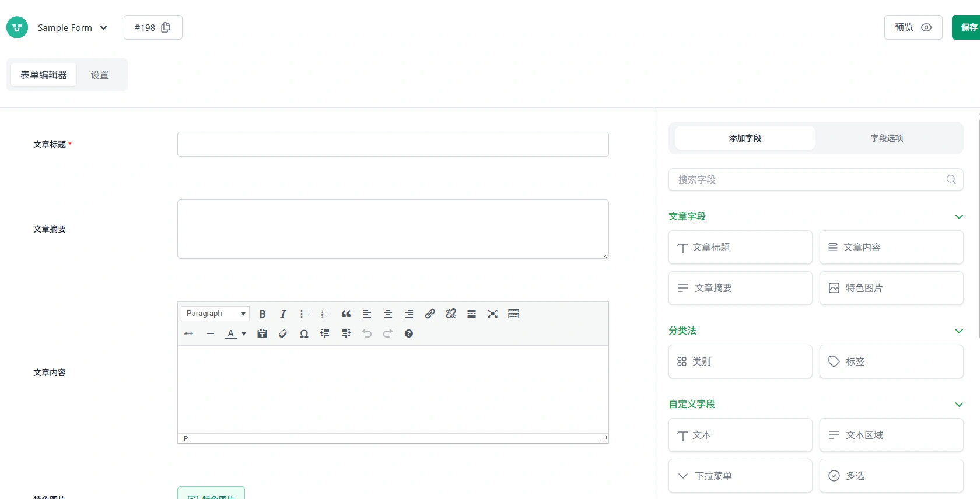Click the 保存 save button
Screen dimensions: 980x499
[967, 27]
